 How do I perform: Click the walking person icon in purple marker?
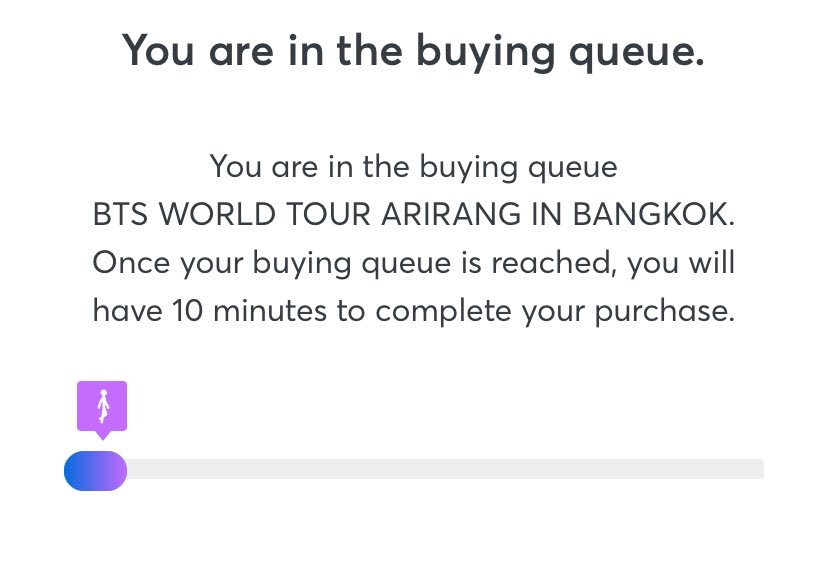pyautogui.click(x=103, y=406)
